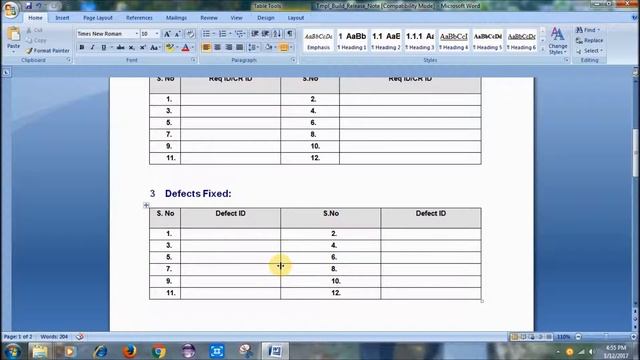
Task: Switch to the Review tab
Action: [x=209, y=18]
